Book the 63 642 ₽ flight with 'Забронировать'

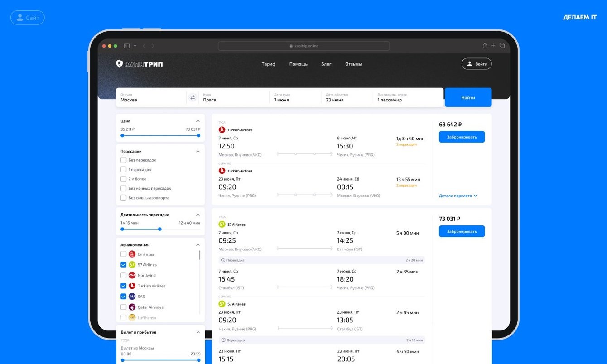[x=462, y=137]
